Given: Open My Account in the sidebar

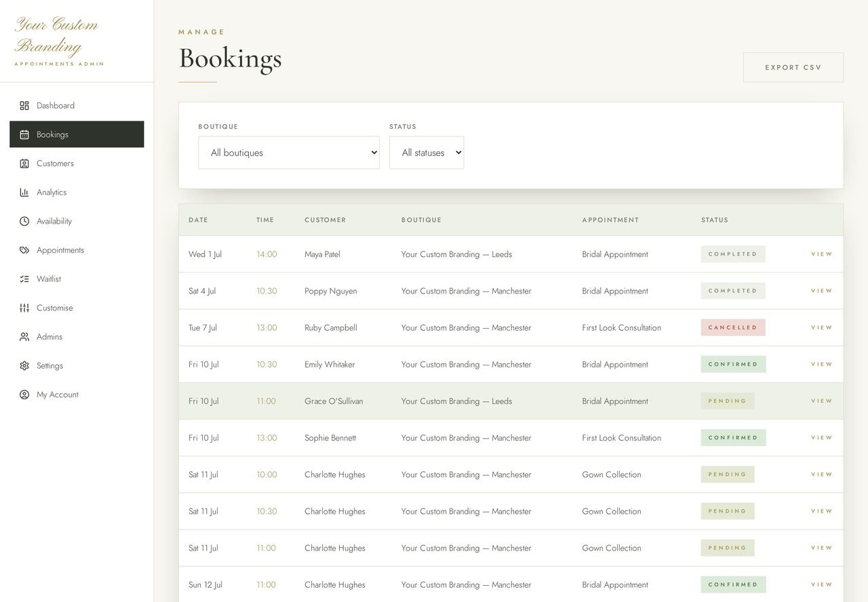Looking at the screenshot, I should (x=77, y=395).
